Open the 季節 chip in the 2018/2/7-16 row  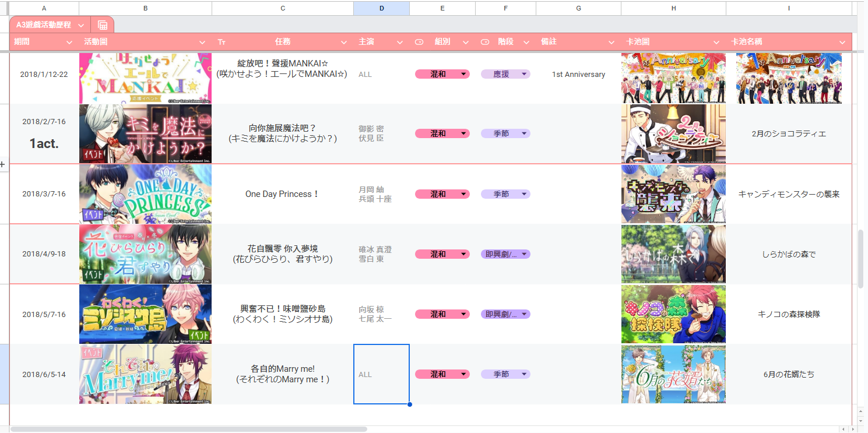(505, 133)
